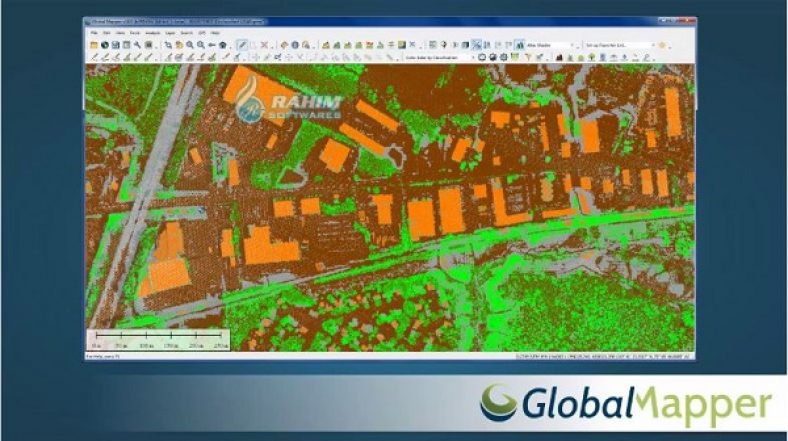Click the Download Online Data globe icon
Screen dimensions: 788x441
click(x=105, y=45)
